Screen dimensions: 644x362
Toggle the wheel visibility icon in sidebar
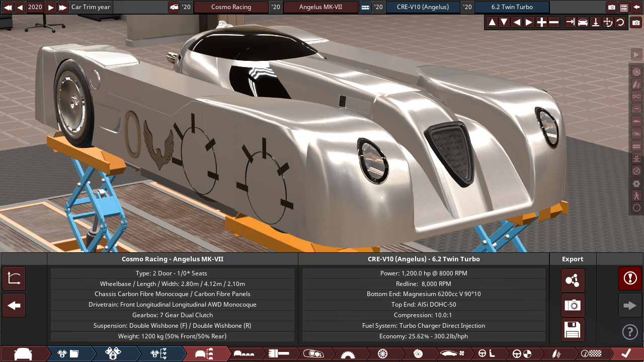636,71
